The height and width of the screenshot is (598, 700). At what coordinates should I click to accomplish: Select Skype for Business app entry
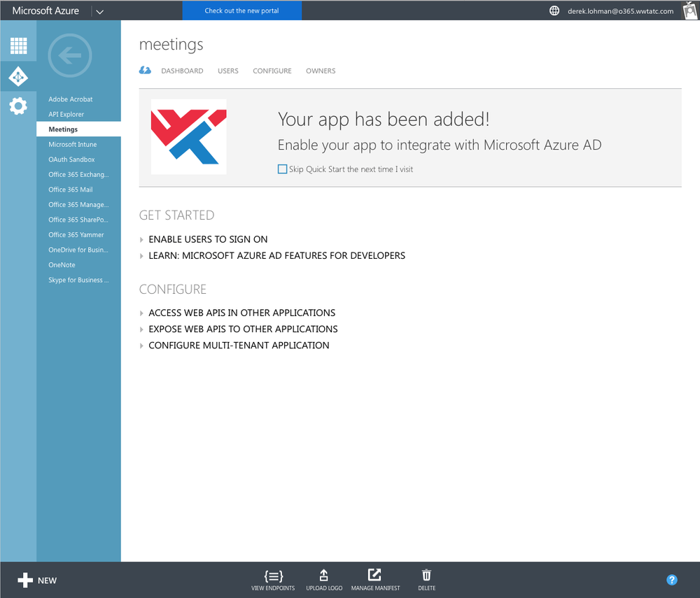pyautogui.click(x=78, y=280)
